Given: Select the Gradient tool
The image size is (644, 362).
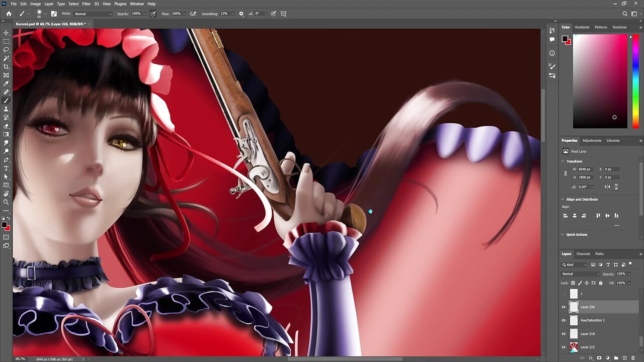Looking at the screenshot, I should point(7,134).
